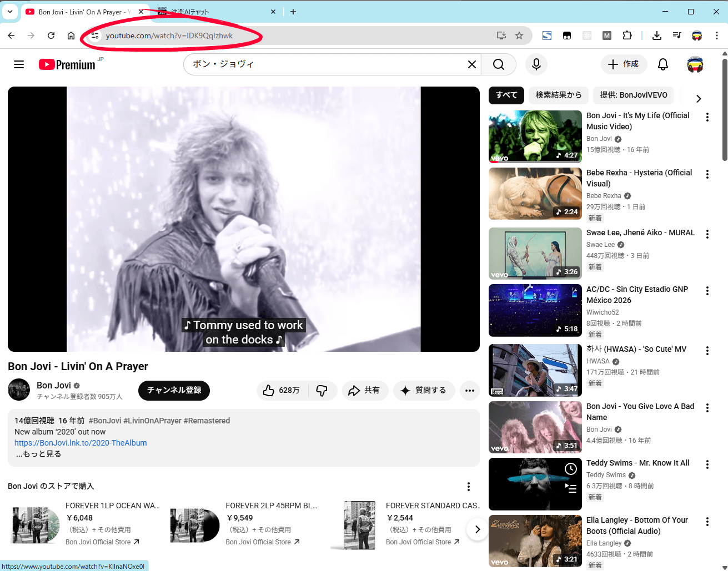
Task: Select the すべて filter chip
Action: click(506, 95)
